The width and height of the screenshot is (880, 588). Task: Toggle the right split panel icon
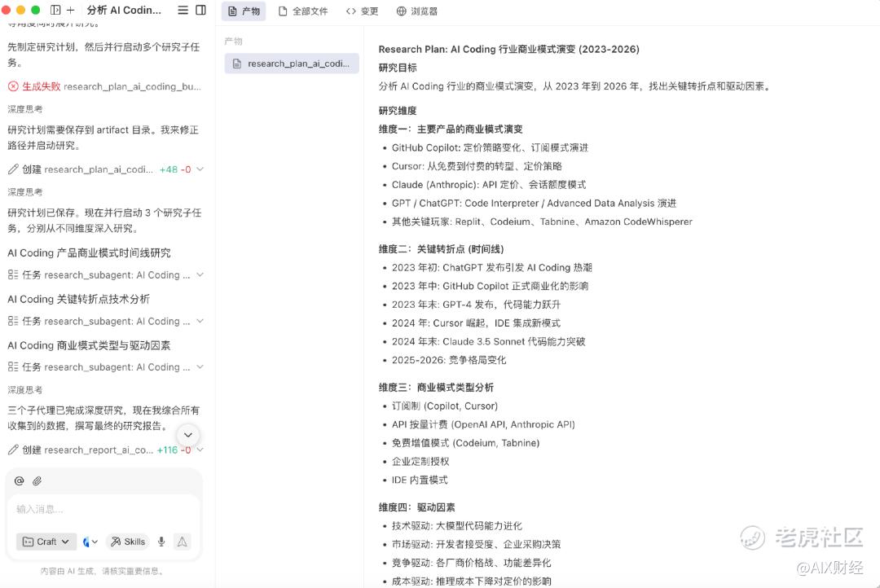click(200, 11)
